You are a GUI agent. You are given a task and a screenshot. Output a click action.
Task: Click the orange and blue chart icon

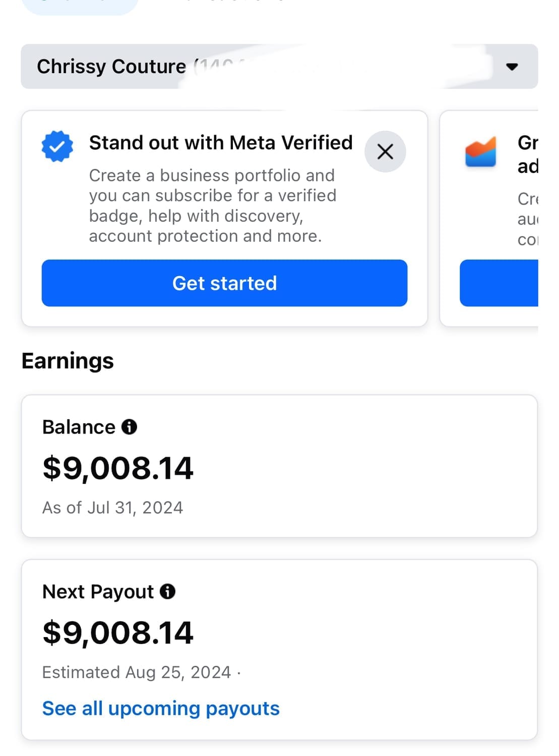[480, 152]
